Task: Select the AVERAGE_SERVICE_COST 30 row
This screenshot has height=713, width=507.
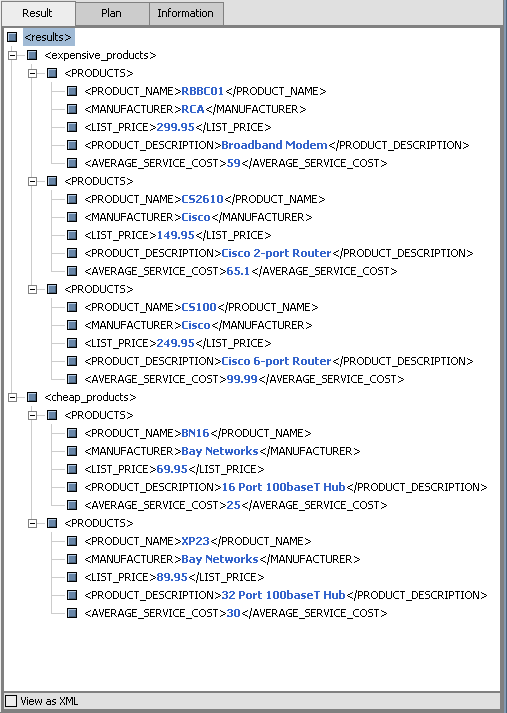Action: click(236, 613)
